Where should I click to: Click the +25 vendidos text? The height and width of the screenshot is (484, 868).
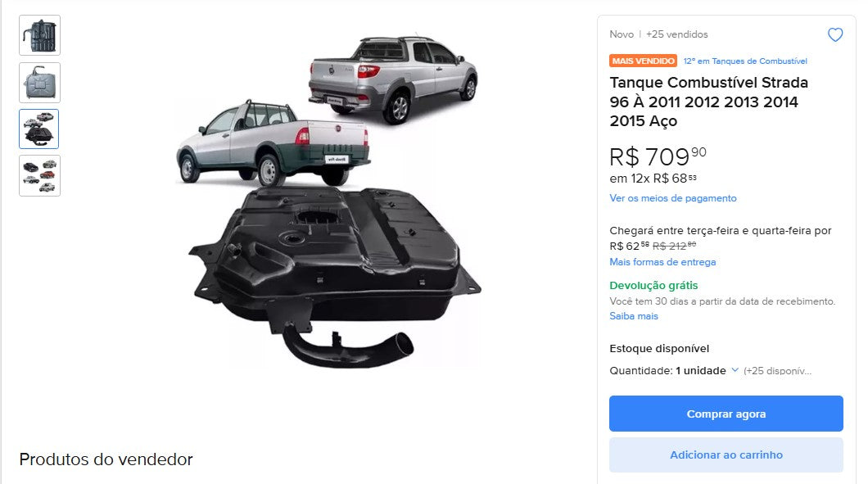coord(676,34)
